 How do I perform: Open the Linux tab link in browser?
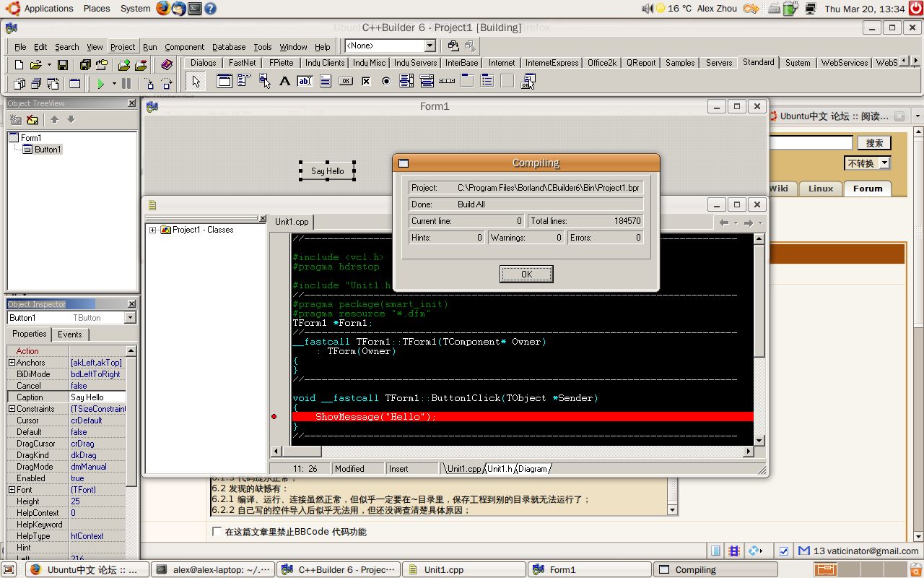[820, 189]
